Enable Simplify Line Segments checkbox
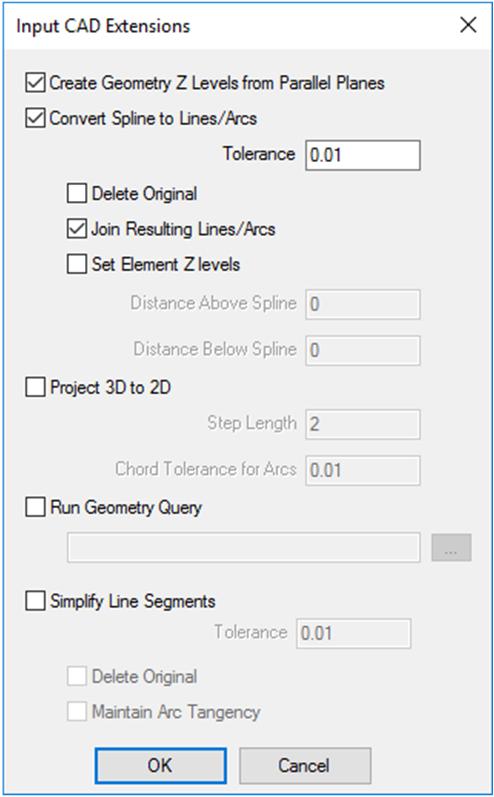Screen dimensions: 494x797 tap(35, 601)
